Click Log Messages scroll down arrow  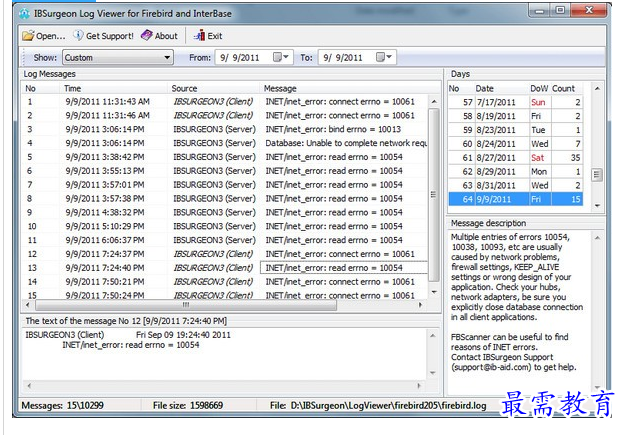coord(434,292)
